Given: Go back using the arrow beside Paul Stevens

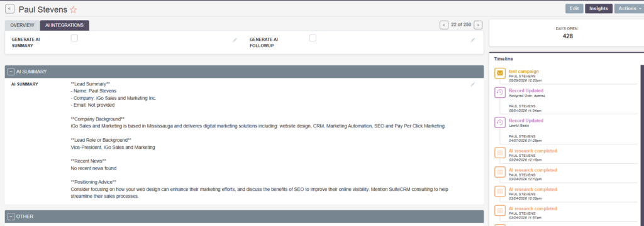Looking at the screenshot, I should (x=10, y=9).
